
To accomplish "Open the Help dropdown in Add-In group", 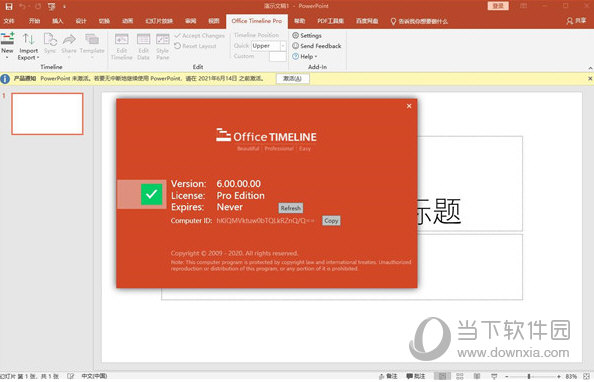I will [x=305, y=56].
